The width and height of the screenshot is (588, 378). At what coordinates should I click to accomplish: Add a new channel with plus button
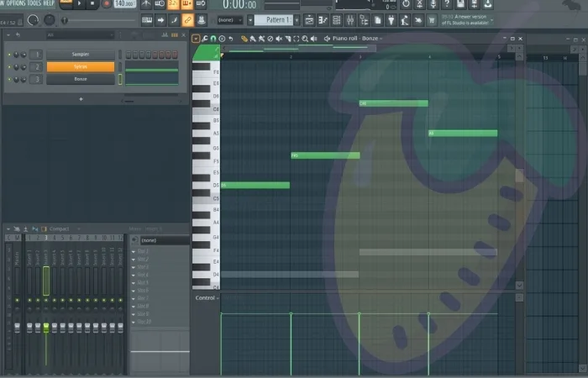click(81, 99)
